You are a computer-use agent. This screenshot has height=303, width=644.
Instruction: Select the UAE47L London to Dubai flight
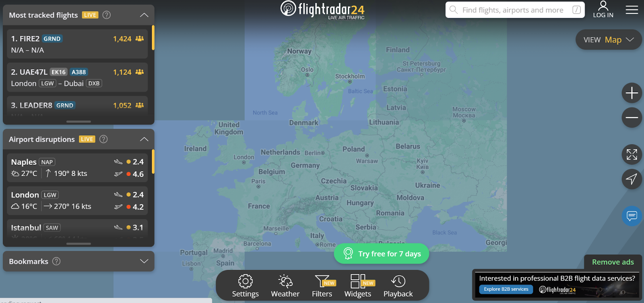pos(77,77)
